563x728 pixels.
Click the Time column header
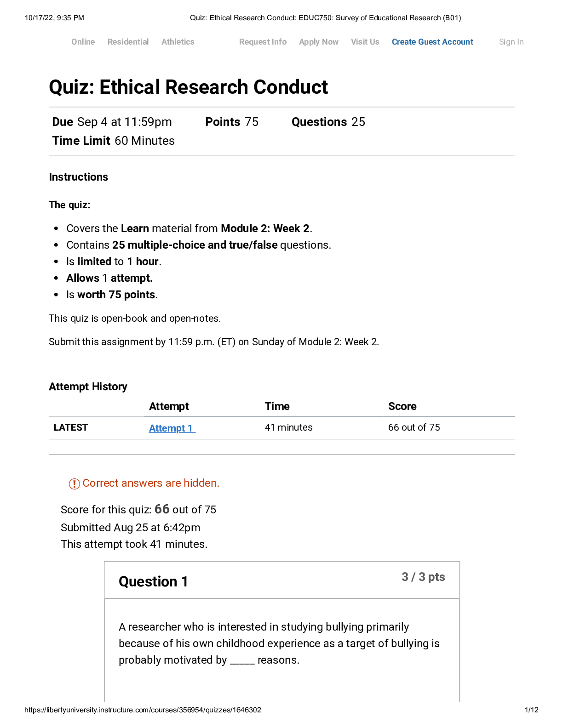tap(277, 406)
